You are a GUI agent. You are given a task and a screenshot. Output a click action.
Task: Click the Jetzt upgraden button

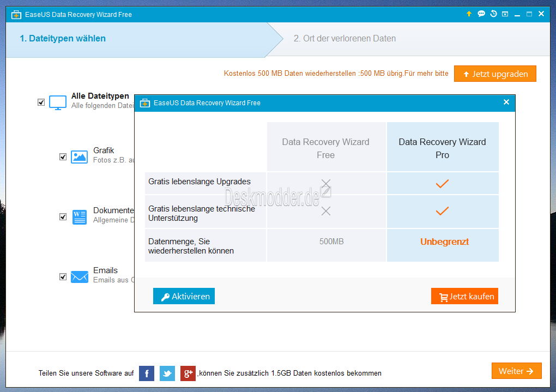[495, 74]
